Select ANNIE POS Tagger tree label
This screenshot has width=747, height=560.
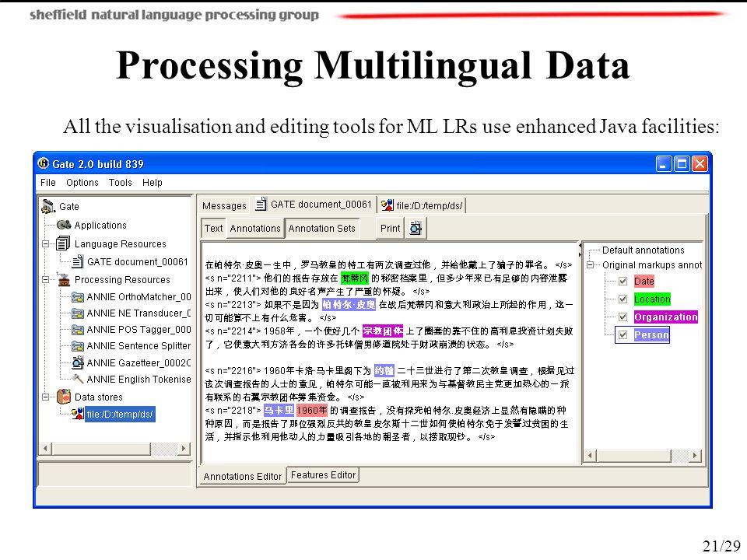[139, 330]
